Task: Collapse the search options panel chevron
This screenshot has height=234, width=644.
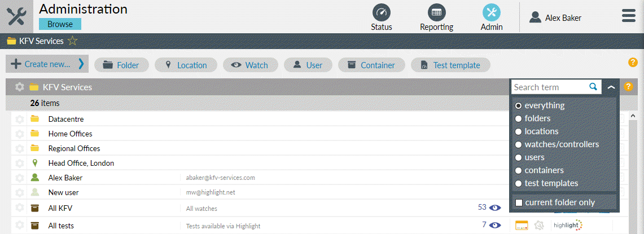Action: point(611,87)
